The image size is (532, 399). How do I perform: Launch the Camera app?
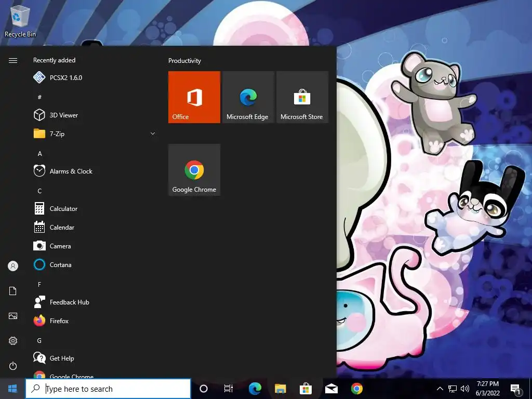click(x=95, y=246)
